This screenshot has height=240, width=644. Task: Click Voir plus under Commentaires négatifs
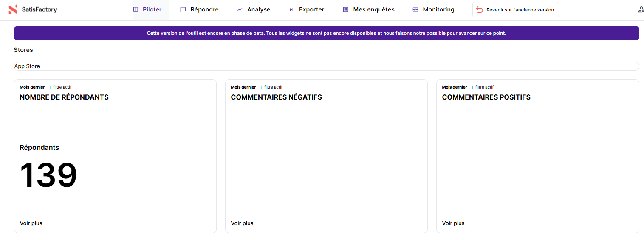[x=242, y=223]
